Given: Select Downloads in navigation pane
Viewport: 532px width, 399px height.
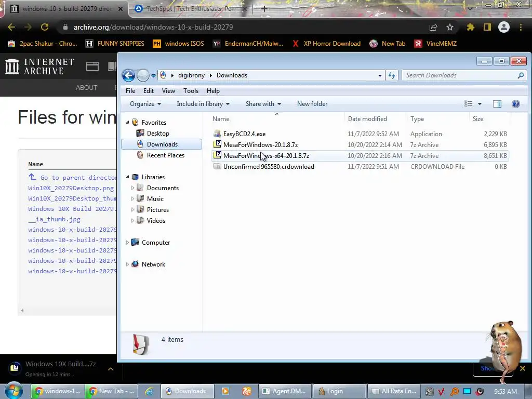Looking at the screenshot, I should tap(162, 144).
